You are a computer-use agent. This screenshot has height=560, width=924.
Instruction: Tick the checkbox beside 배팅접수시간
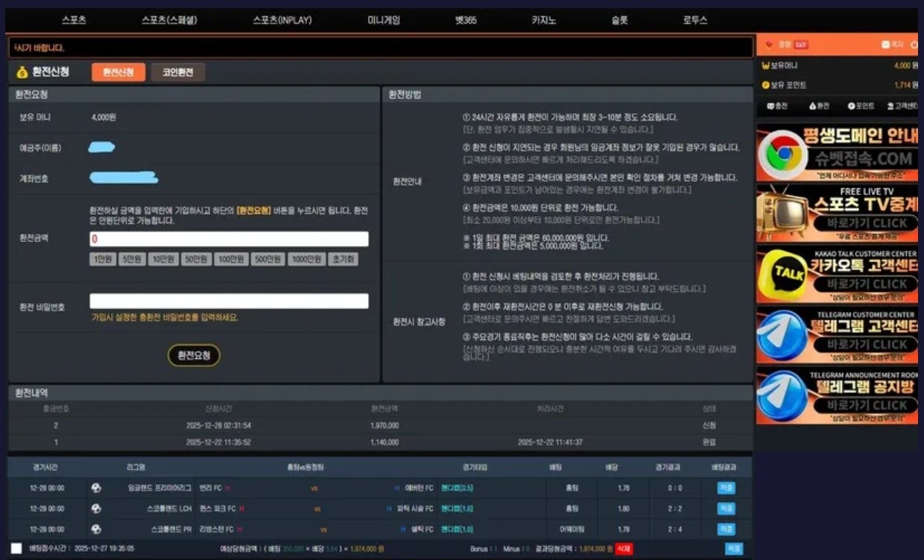[16, 548]
